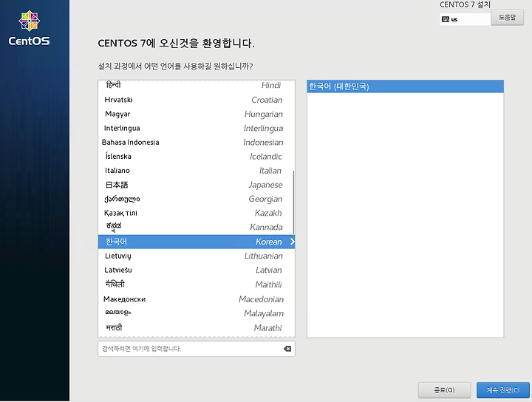This screenshot has height=402, width=532.
Task: Click the 종료(Q) quit button
Action: (x=445, y=390)
